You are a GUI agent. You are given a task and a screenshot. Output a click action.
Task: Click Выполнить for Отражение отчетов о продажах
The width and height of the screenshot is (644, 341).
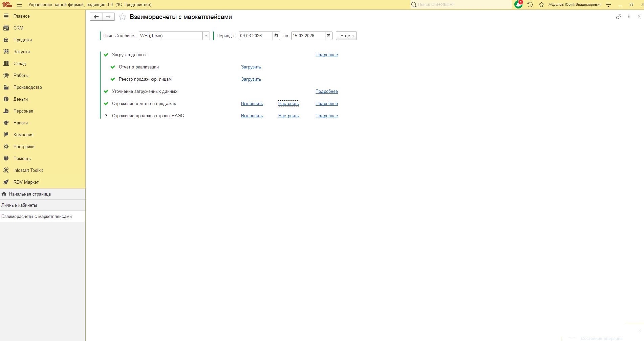point(252,104)
